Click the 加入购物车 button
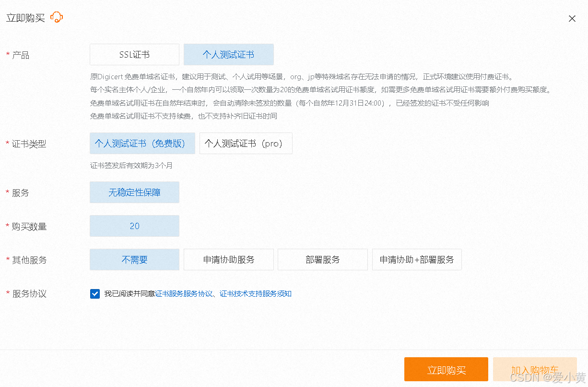Screen dimensions: 588x387 tap(535, 370)
